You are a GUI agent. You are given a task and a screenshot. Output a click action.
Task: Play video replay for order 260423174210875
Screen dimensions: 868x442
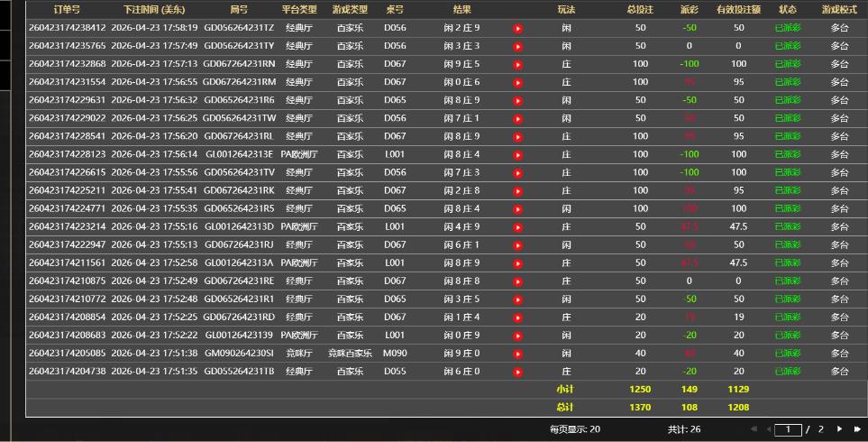coord(517,282)
